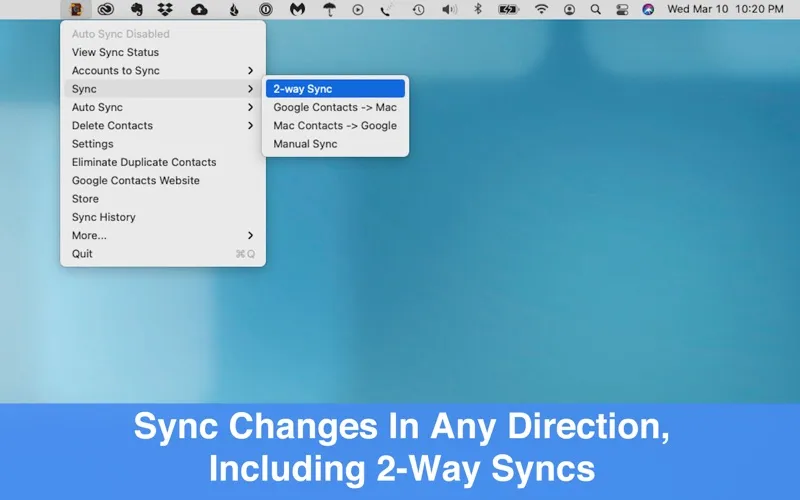Expand the Auto Sync submenu
800x500 pixels.
[162, 107]
